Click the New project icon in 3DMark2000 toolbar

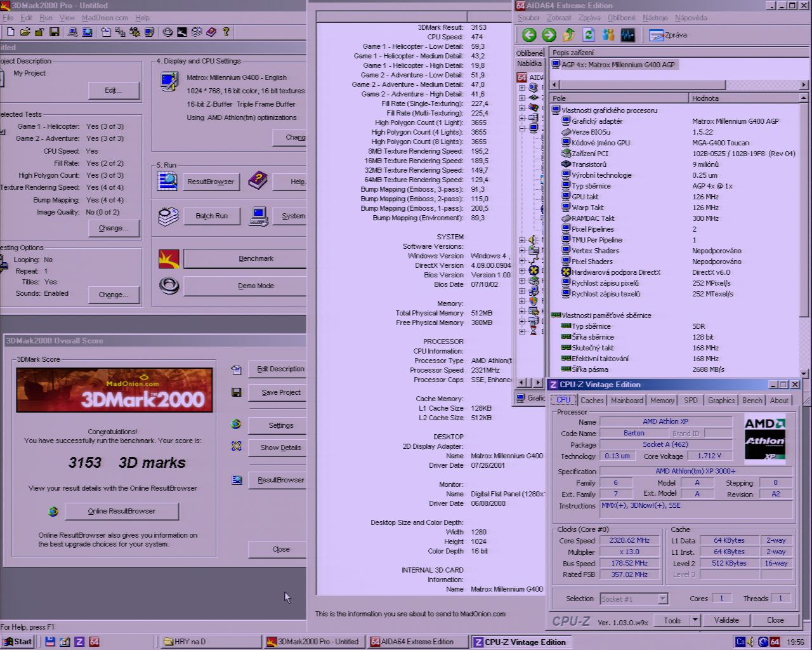pos(10,32)
